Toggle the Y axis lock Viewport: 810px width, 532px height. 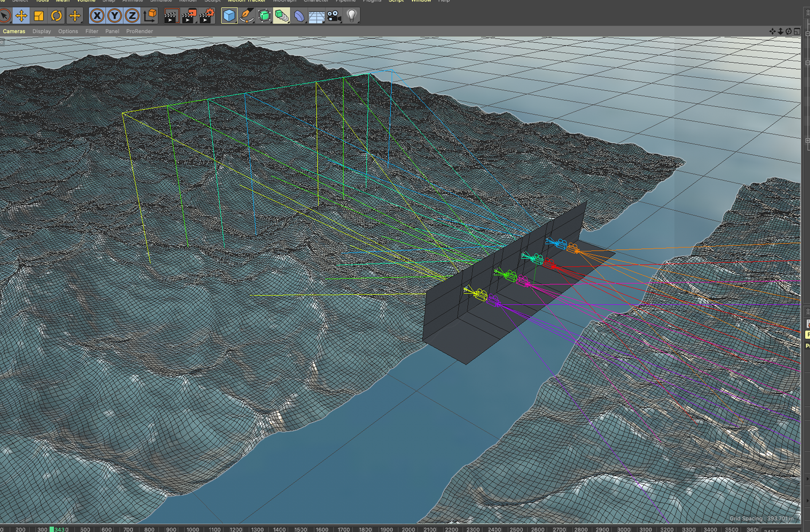[x=114, y=16]
